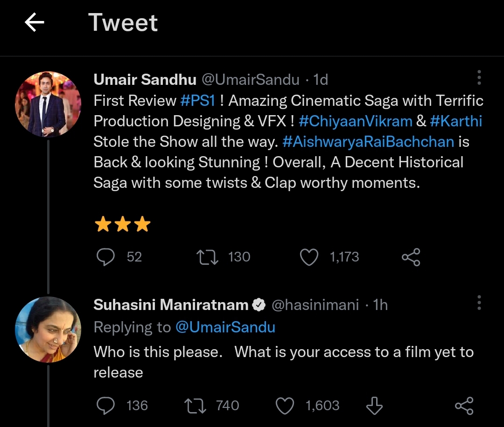
Task: Like Umair Sandhu's review tweet
Action: coord(309,257)
